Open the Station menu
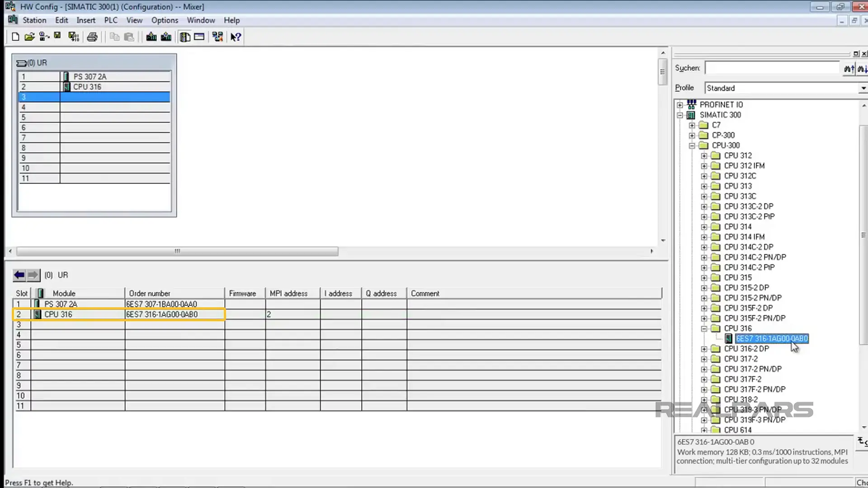The image size is (868, 488). coord(34,20)
